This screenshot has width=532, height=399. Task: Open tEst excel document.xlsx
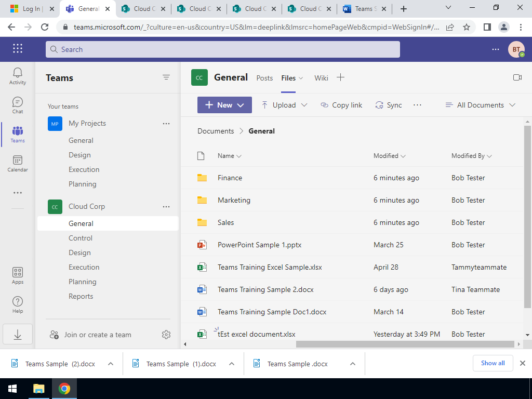[x=256, y=334]
